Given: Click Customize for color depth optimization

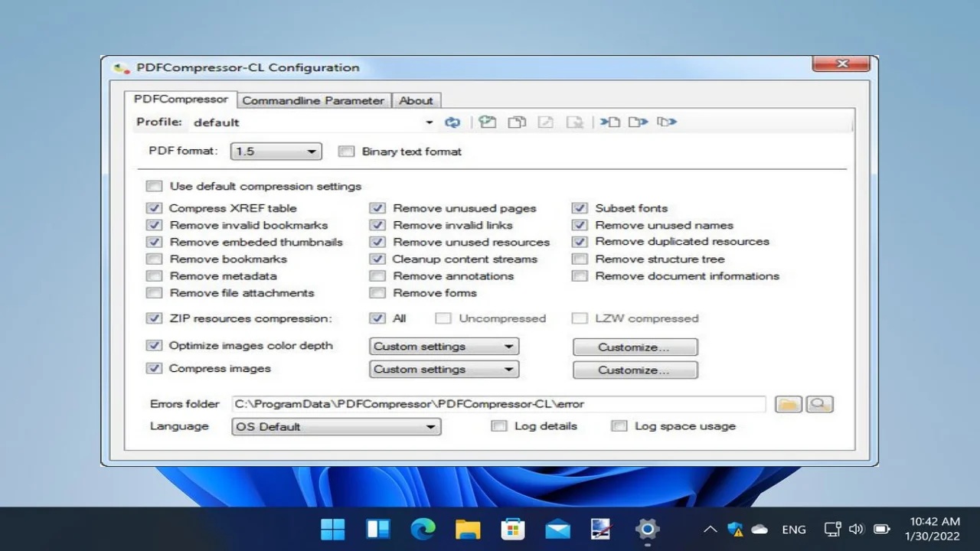Looking at the screenshot, I should coord(635,347).
